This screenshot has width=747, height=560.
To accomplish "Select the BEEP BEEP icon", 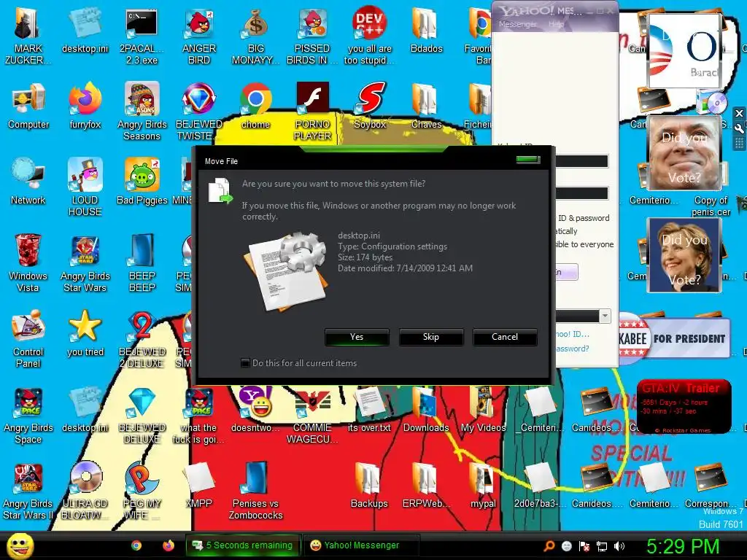I will pyautogui.click(x=142, y=262).
